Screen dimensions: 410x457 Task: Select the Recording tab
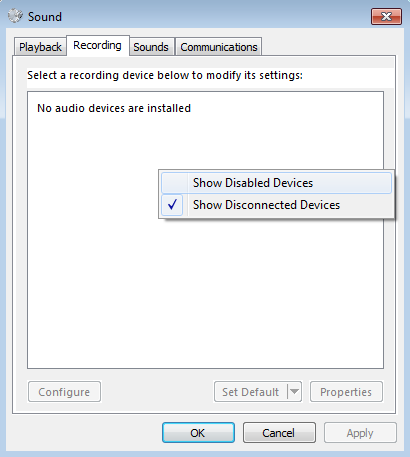pyautogui.click(x=97, y=45)
